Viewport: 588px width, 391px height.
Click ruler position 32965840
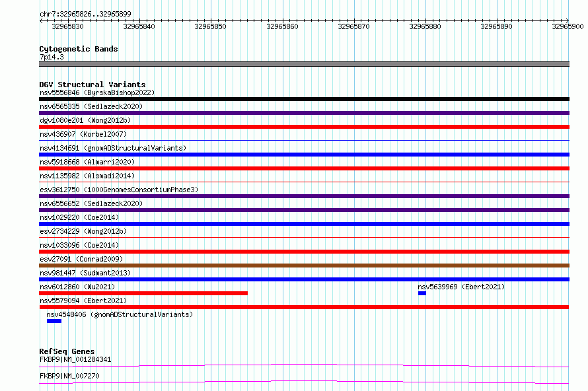pos(139,26)
